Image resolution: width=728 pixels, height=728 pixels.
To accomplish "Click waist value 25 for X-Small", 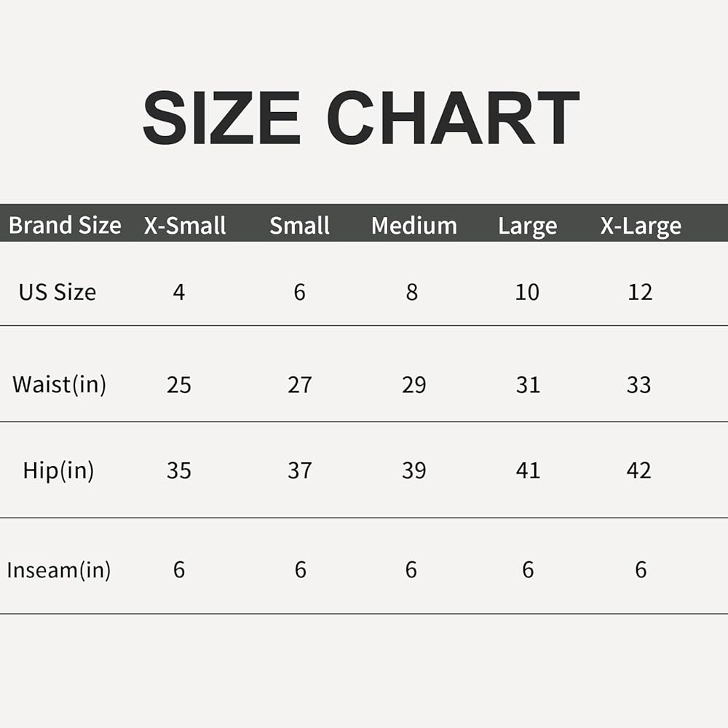I will click(179, 385).
